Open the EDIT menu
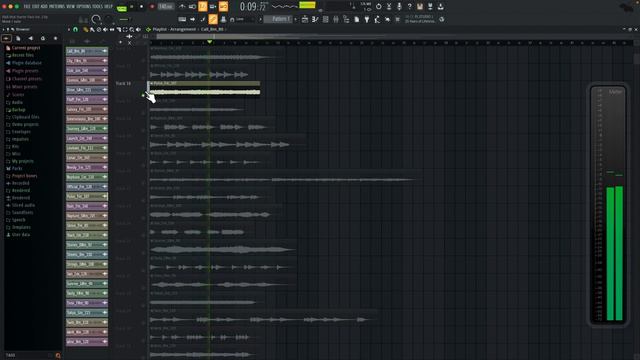This screenshot has height=360, width=640. pyautogui.click(x=35, y=7)
